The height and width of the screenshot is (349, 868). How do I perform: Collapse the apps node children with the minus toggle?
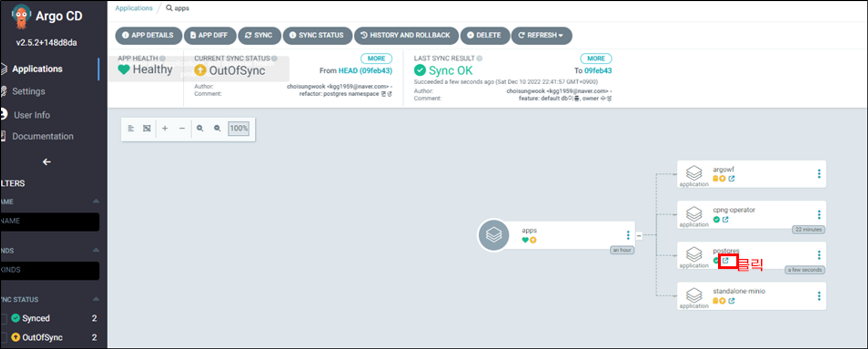pos(639,236)
